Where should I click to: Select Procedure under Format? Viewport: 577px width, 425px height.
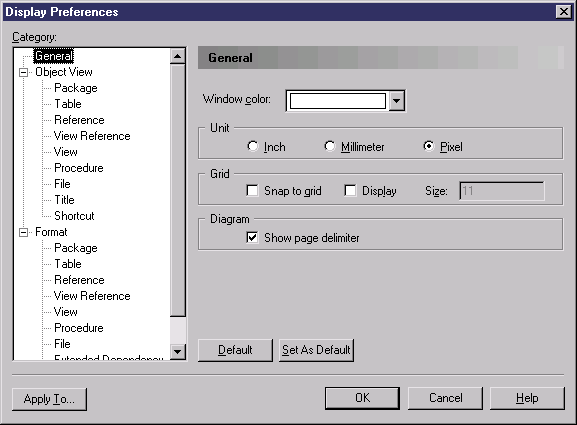click(78, 328)
